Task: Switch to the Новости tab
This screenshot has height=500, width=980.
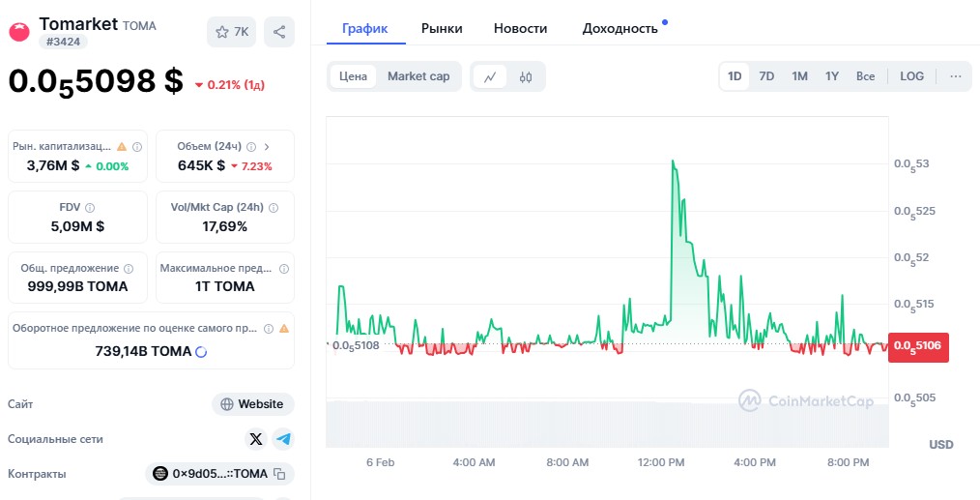Action: (520, 28)
